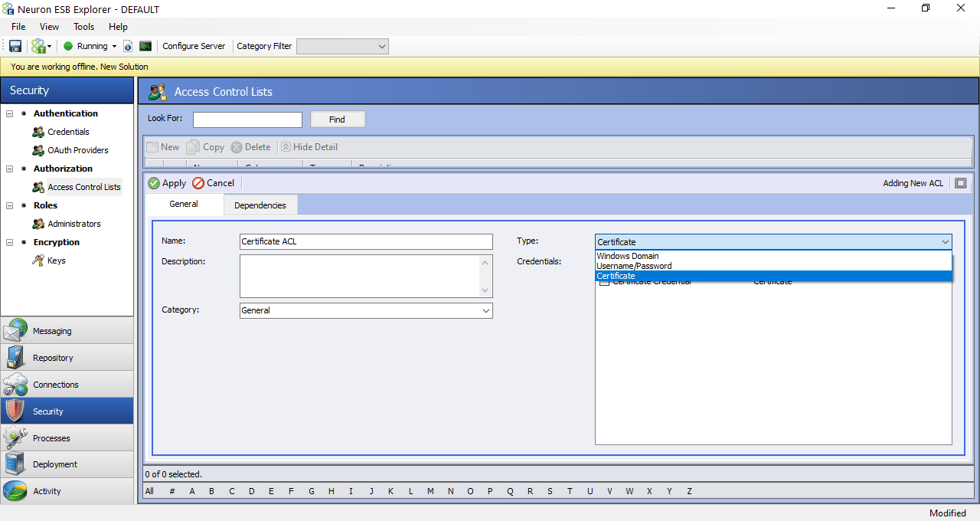Image resolution: width=980 pixels, height=521 pixels.
Task: Click the Copy toolbar button
Action: pos(205,147)
